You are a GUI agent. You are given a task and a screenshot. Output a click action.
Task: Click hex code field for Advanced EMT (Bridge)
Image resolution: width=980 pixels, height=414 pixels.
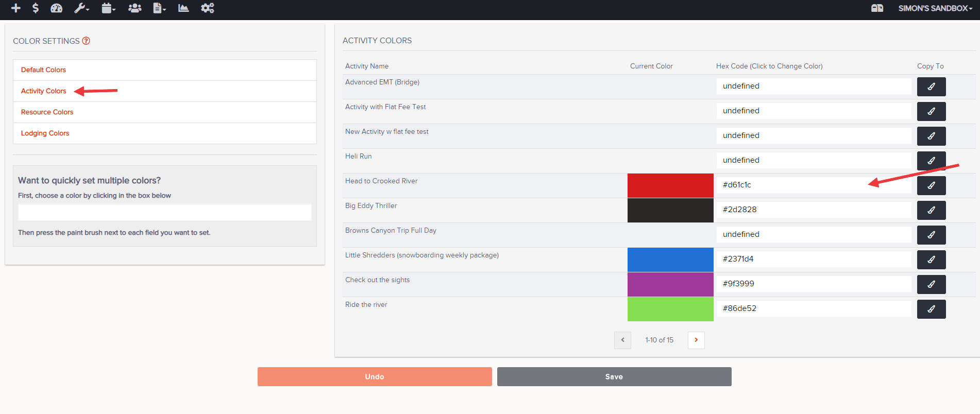click(814, 86)
